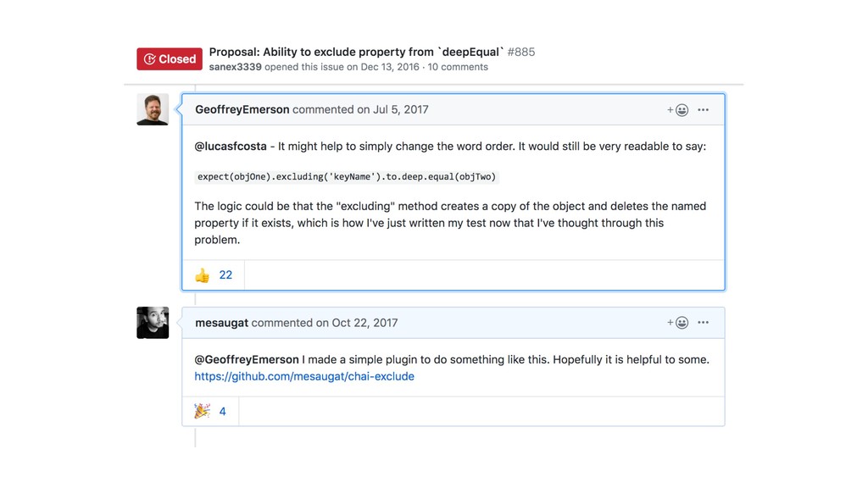Open GeoffreyEmerson's profile from the comment header
The width and height of the screenshot is (868, 488).
(242, 110)
